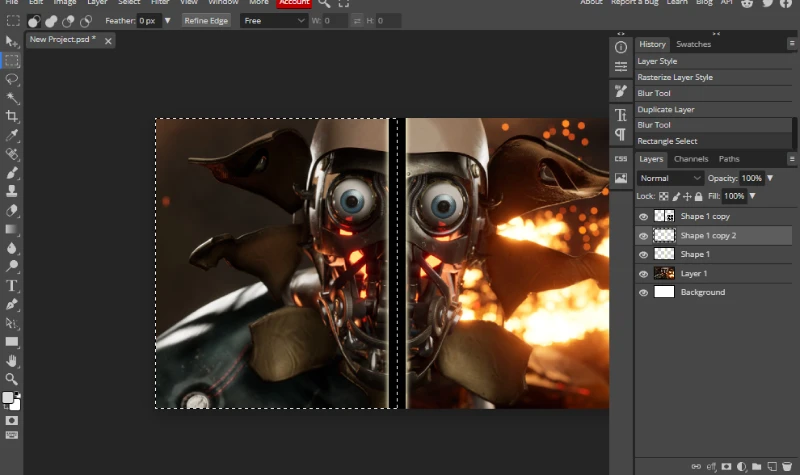Add a raster mask to the layer
This screenshot has height=475, width=800.
(727, 466)
